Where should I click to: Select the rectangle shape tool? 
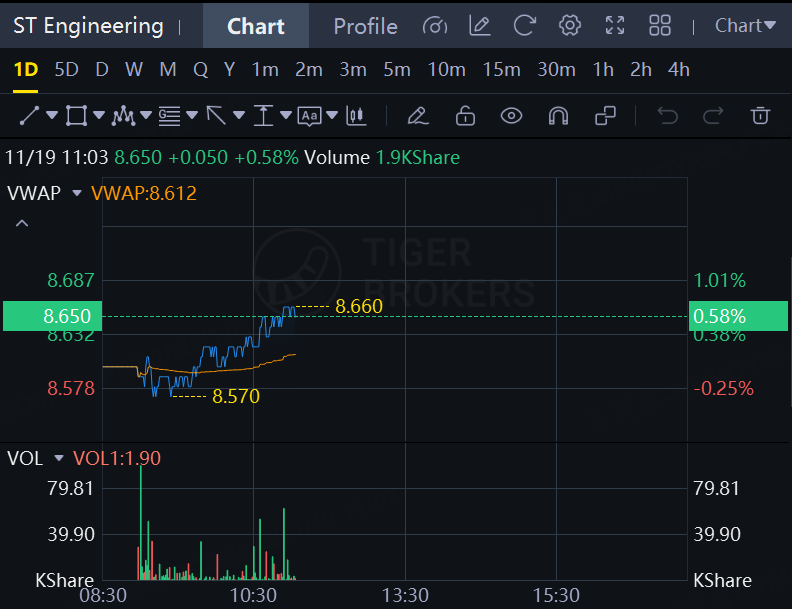(76, 116)
